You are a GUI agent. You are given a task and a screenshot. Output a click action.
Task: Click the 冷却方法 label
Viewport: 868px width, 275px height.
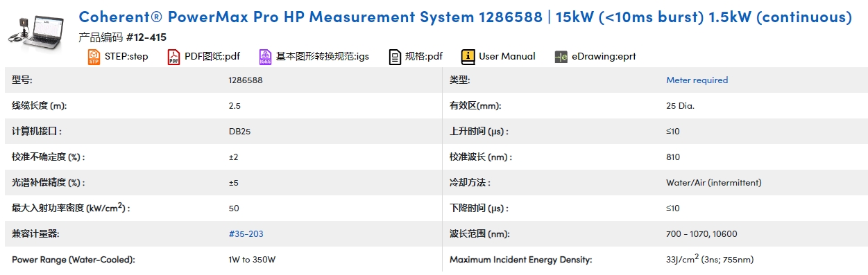[470, 183]
